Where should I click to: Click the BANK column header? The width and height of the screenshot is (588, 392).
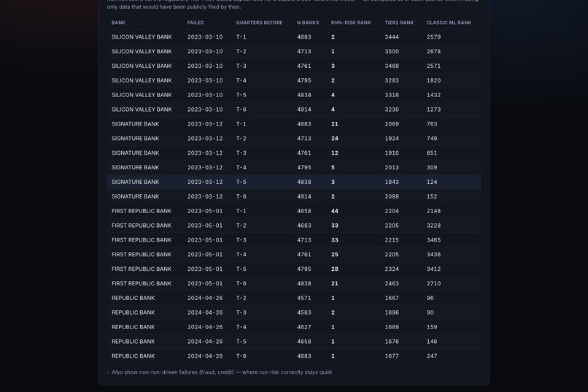point(118,23)
